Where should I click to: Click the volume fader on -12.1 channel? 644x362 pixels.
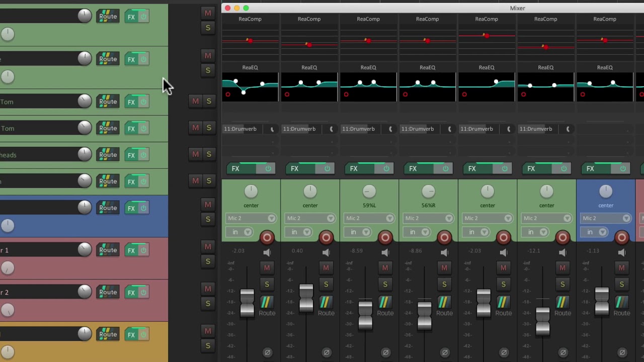[x=542, y=321]
